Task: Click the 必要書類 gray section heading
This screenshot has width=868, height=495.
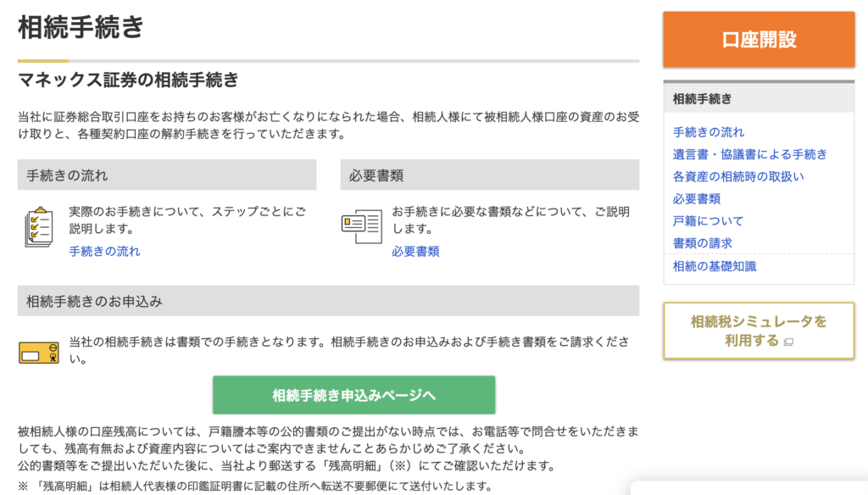Action: [376, 175]
